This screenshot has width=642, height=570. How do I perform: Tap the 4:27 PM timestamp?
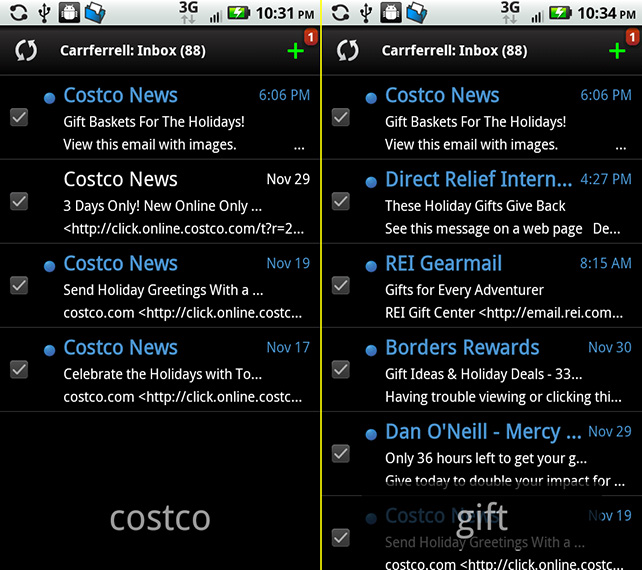tap(606, 179)
